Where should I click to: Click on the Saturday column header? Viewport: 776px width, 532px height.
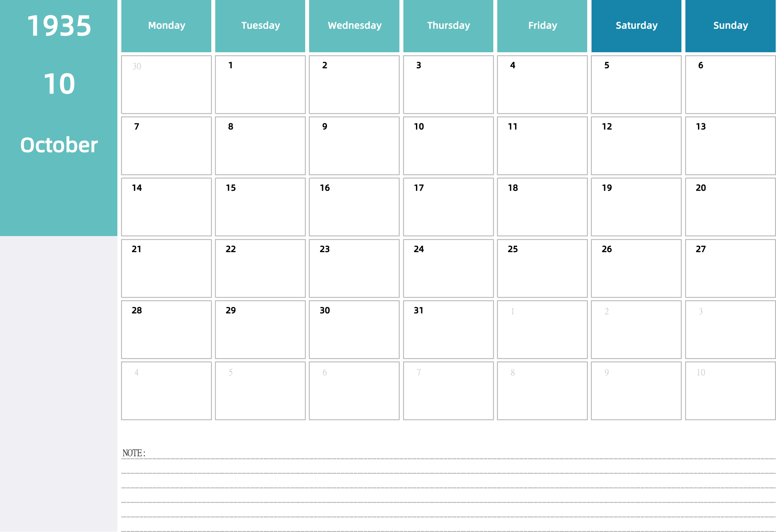coord(637,26)
